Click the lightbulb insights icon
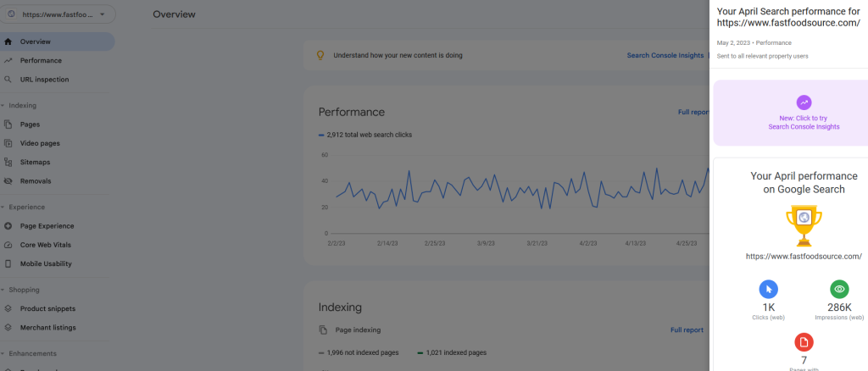The image size is (868, 371). (320, 55)
